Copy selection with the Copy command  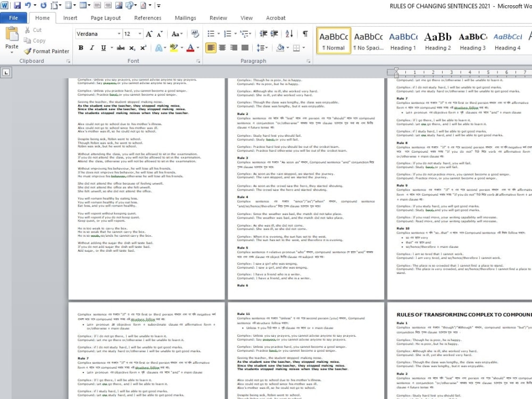point(35,41)
